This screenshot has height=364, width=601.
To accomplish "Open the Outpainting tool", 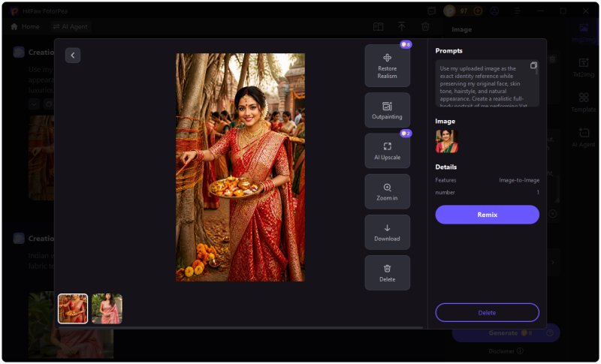I will pyautogui.click(x=387, y=110).
